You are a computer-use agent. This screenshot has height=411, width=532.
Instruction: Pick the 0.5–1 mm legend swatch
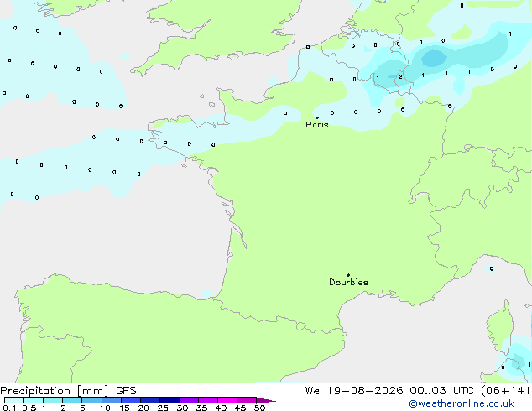[34, 400]
